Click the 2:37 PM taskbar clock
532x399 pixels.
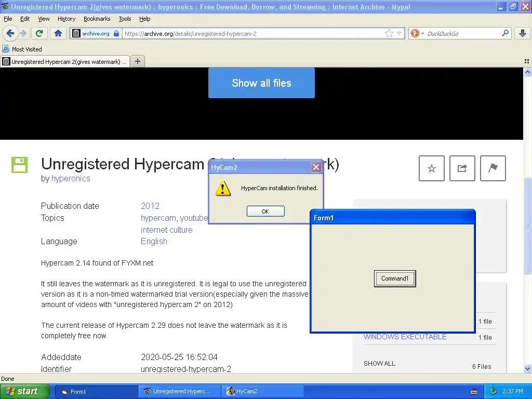(512, 391)
